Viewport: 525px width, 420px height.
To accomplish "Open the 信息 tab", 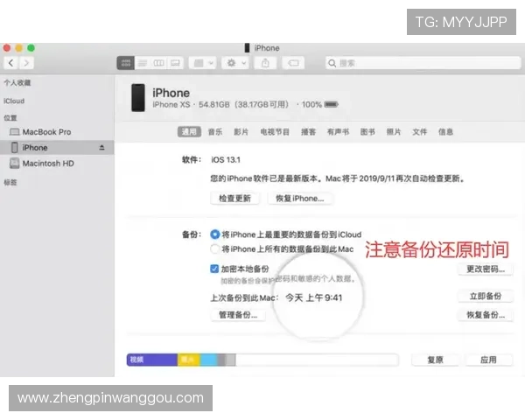I will point(446,132).
